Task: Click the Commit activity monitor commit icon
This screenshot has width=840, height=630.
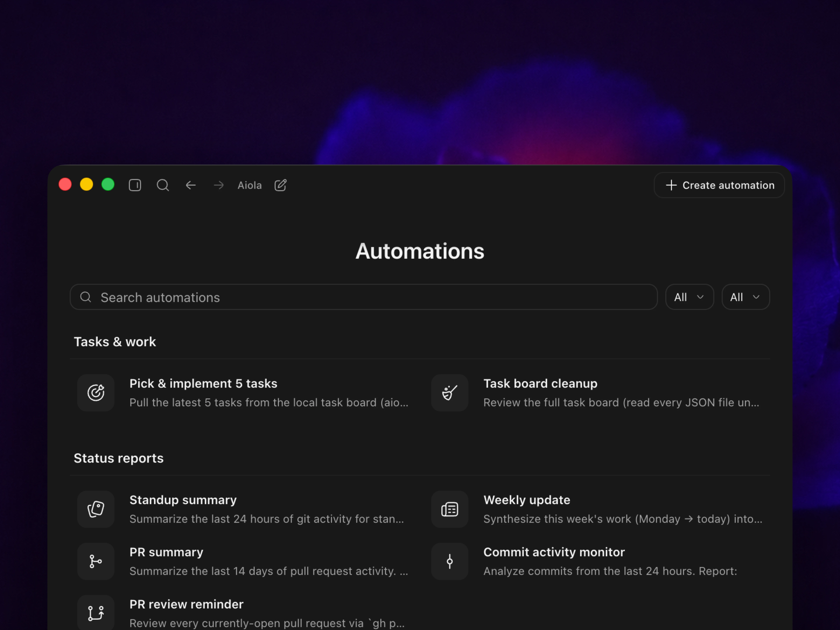Action: (x=450, y=561)
